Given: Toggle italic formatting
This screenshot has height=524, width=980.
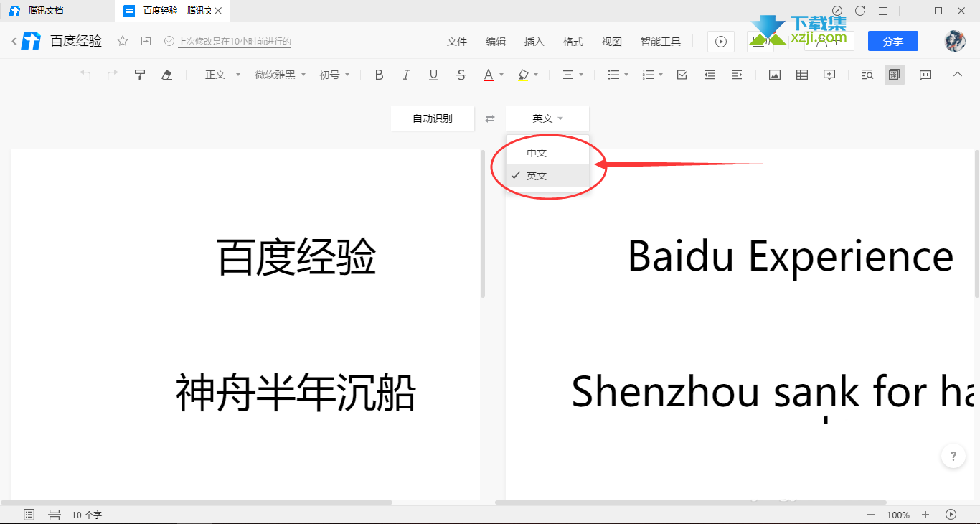Looking at the screenshot, I should coord(406,75).
